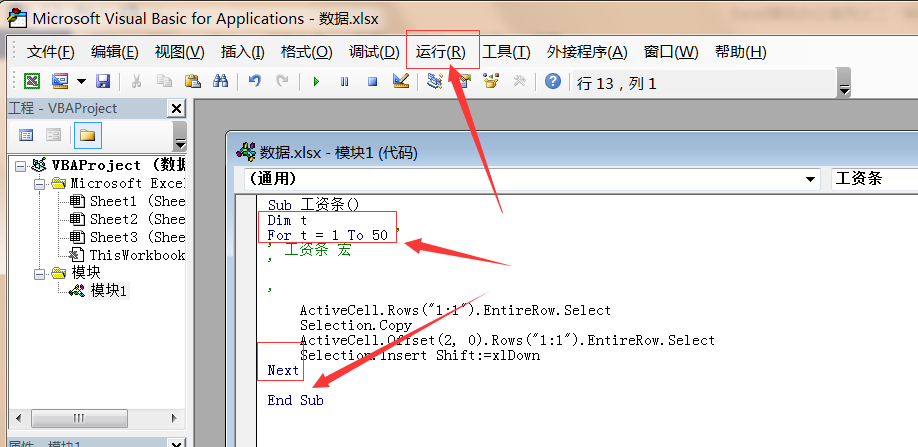
Task: Open Help question mark icon
Action: coord(553,81)
